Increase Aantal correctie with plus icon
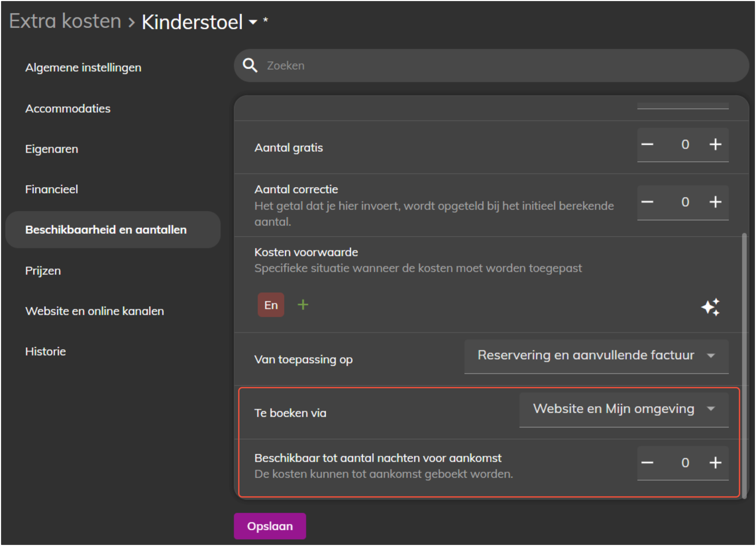 click(x=715, y=202)
